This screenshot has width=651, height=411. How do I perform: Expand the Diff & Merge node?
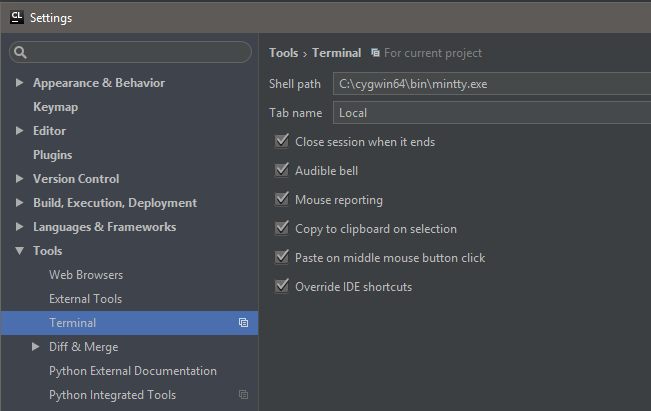[36, 347]
